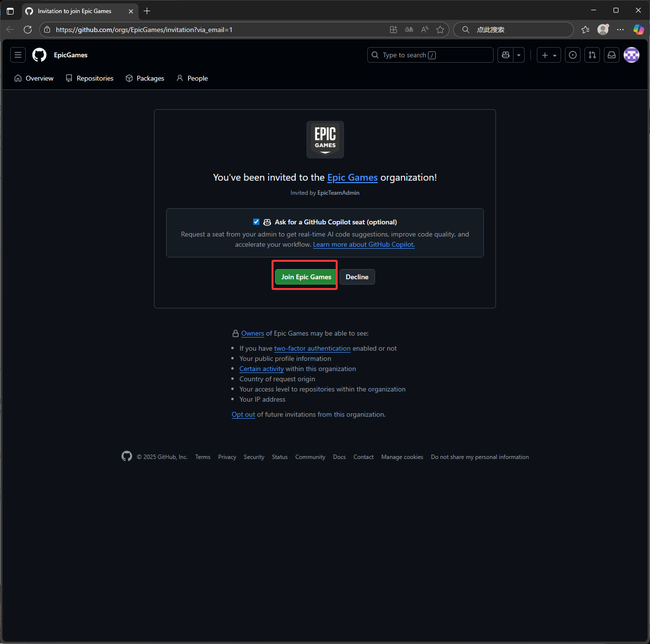
Task: Open the Pull requests icon in header
Action: click(x=592, y=55)
